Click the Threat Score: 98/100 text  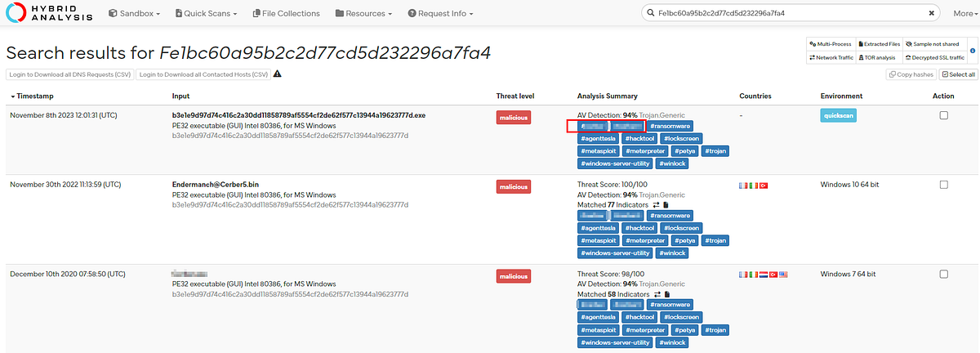point(611,274)
